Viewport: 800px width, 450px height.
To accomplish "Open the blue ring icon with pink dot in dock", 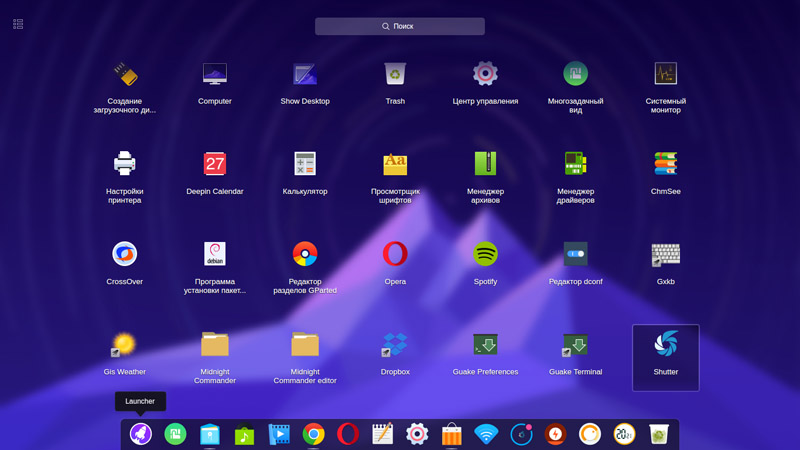I will (x=521, y=434).
